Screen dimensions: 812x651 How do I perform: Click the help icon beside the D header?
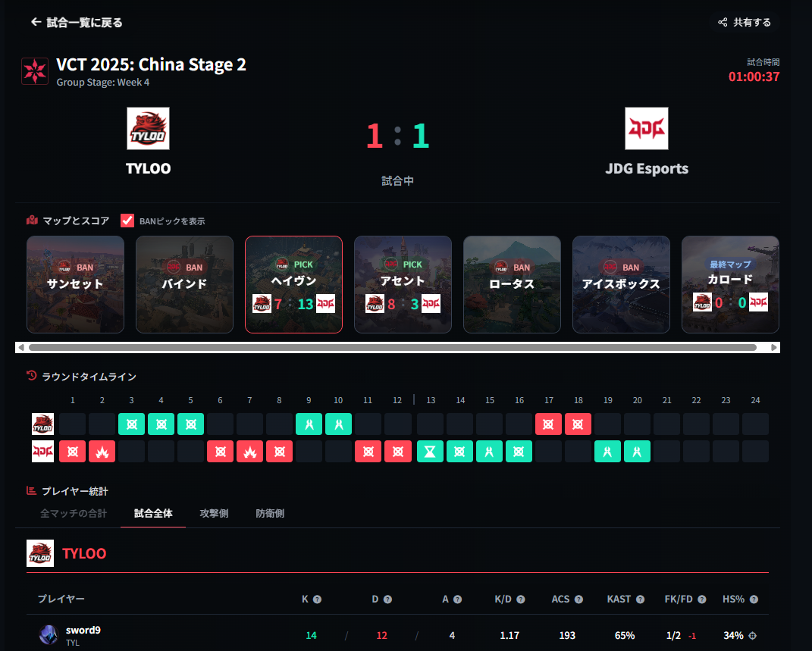pos(387,599)
